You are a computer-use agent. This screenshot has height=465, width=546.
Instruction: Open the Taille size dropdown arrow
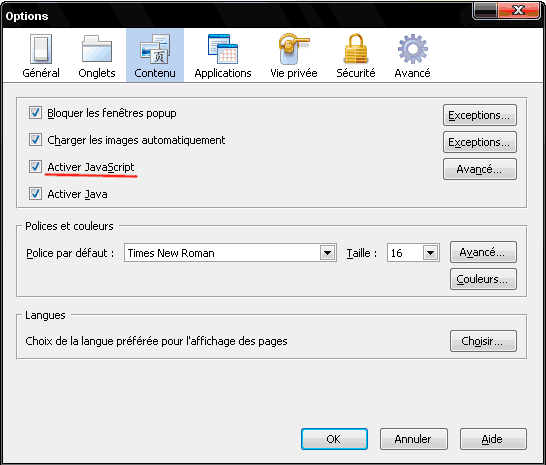coord(430,253)
